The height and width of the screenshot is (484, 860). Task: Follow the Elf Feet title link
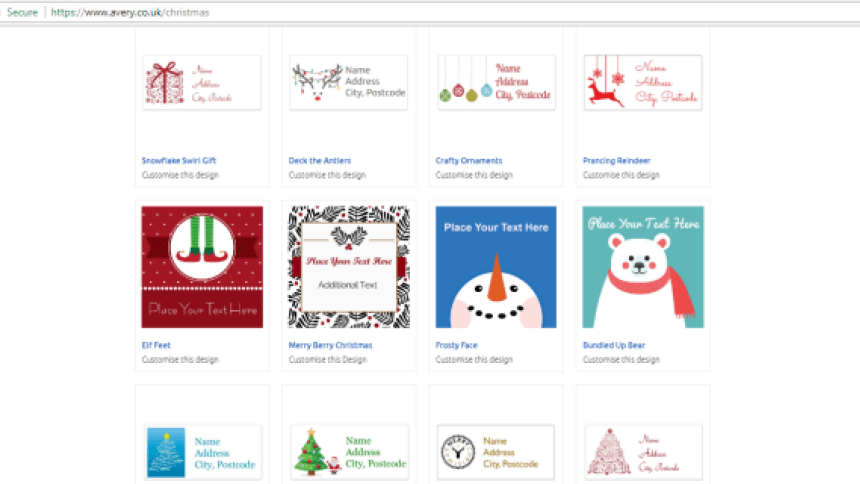tap(156, 345)
